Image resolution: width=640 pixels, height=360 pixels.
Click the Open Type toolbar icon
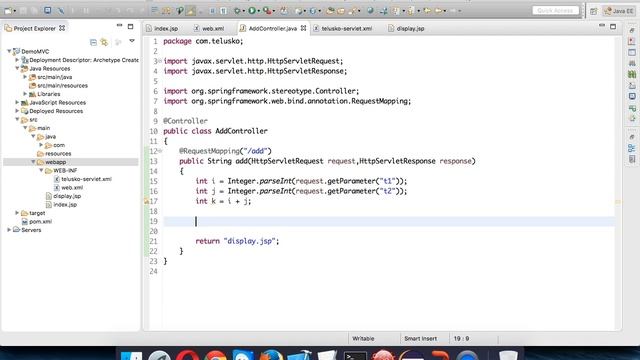pos(330,11)
